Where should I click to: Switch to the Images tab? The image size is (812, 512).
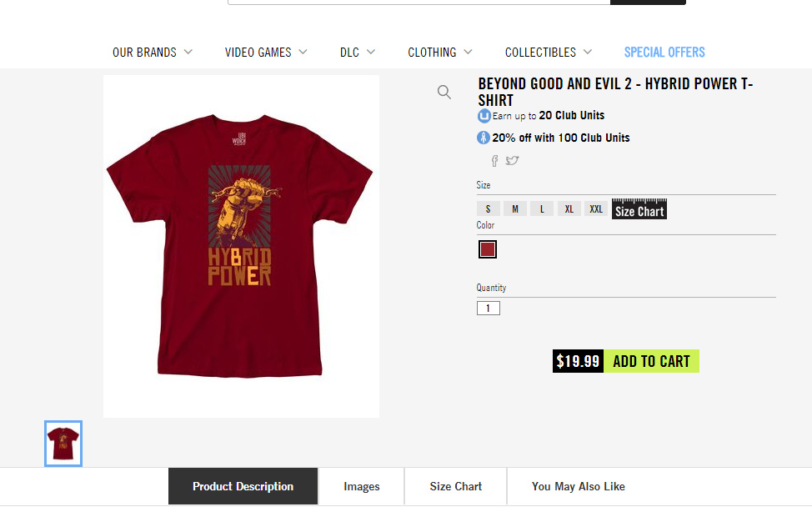[360, 486]
